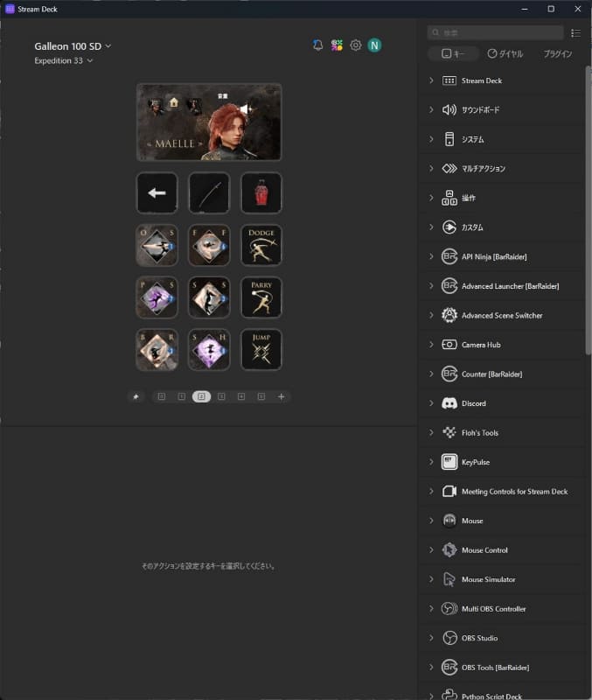Click the Advanced Launcher [BarRaider] entry
This screenshot has width=592, height=700.
502,286
